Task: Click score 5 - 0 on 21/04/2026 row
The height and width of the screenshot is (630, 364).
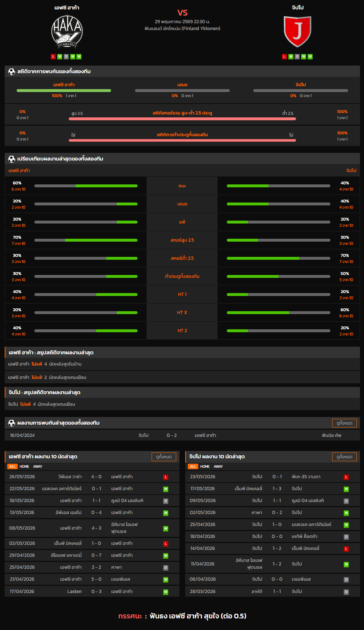Action: tap(96, 579)
